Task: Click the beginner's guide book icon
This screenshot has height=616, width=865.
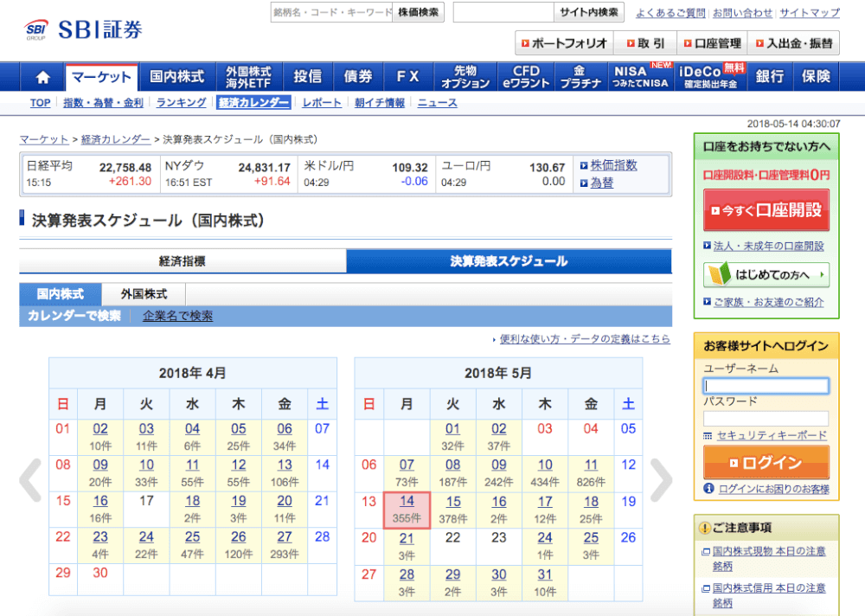Action: [x=719, y=274]
